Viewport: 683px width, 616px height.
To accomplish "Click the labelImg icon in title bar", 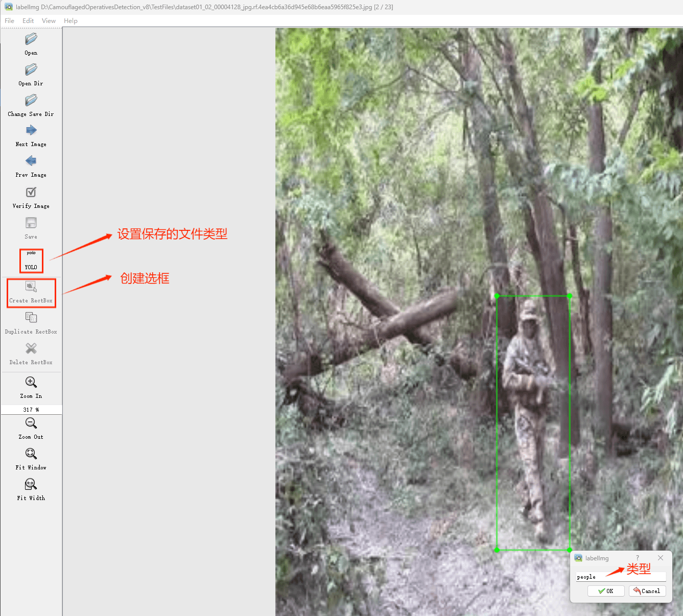I will (9, 7).
